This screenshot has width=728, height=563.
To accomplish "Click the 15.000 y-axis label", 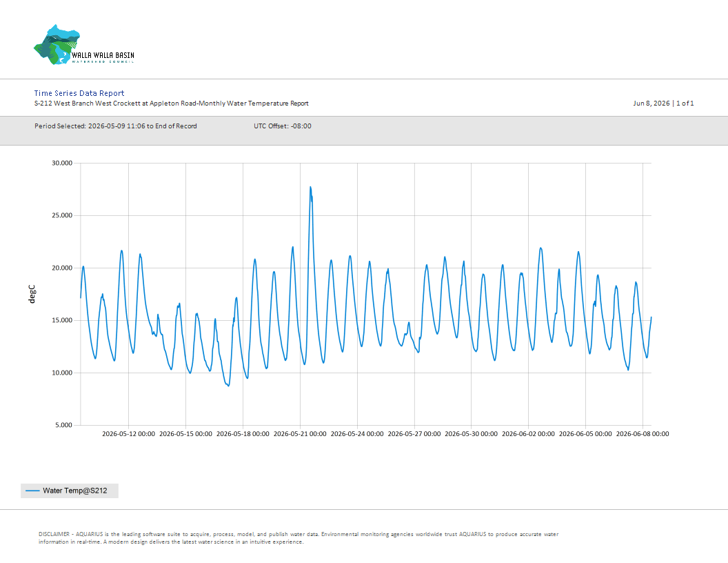I will click(62, 320).
